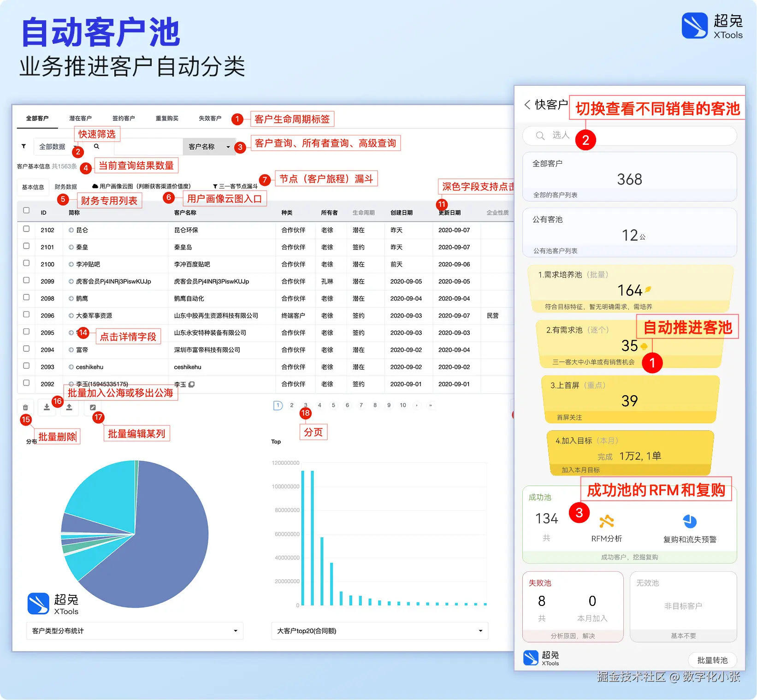Image resolution: width=757 pixels, height=700 pixels.
Task: Click the download arrow icon below the table
Action: pos(47,407)
